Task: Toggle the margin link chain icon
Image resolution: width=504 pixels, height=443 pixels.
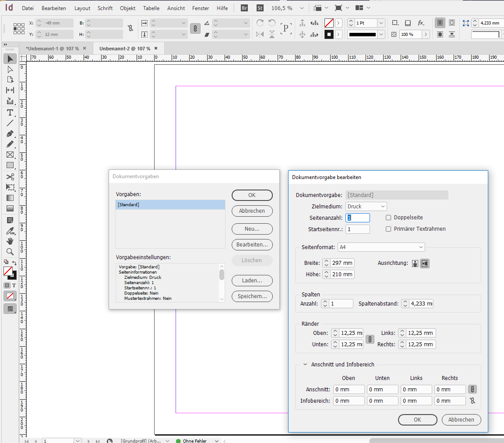Action: (x=370, y=339)
